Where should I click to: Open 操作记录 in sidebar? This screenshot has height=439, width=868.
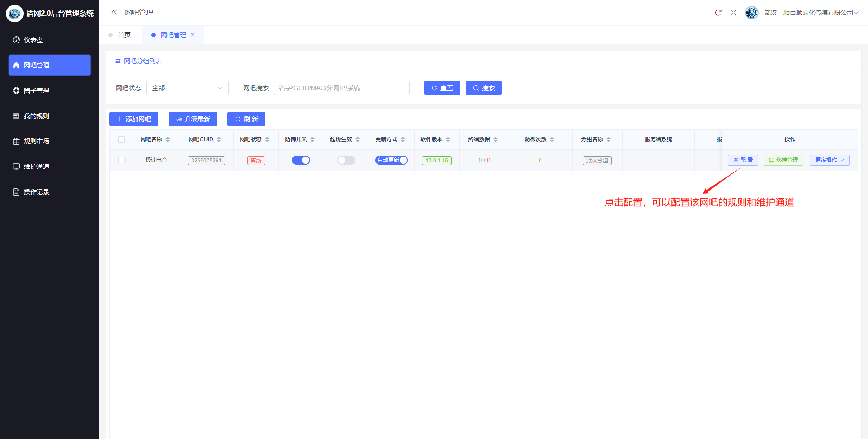tap(36, 192)
